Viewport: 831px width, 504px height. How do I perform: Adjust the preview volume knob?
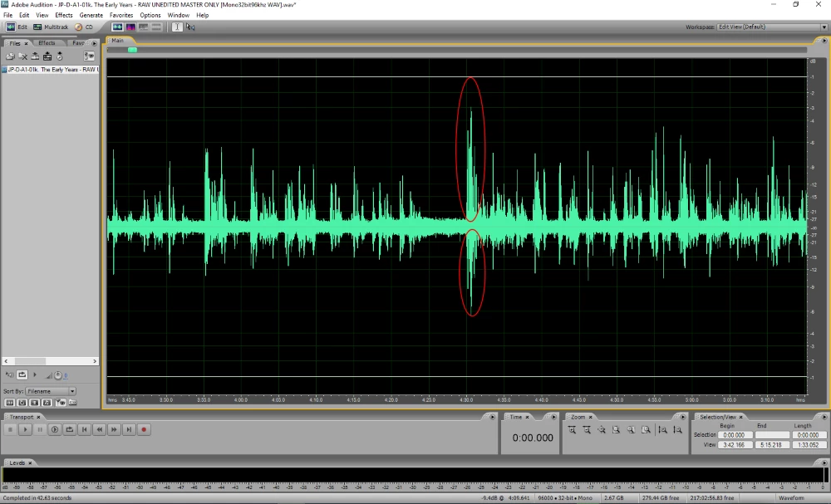58,375
